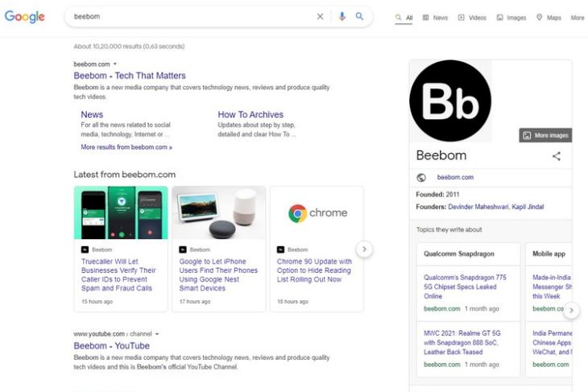Click the globe icon beside beebom.com

click(421, 177)
